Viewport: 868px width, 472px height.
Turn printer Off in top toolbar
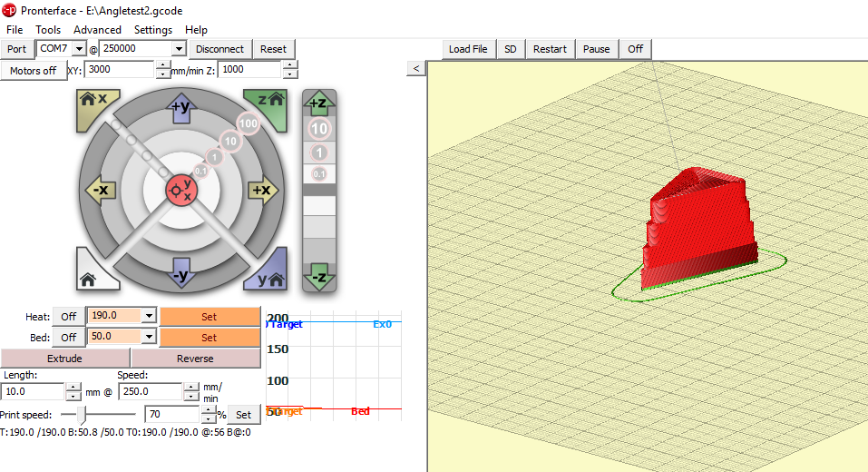(x=636, y=49)
